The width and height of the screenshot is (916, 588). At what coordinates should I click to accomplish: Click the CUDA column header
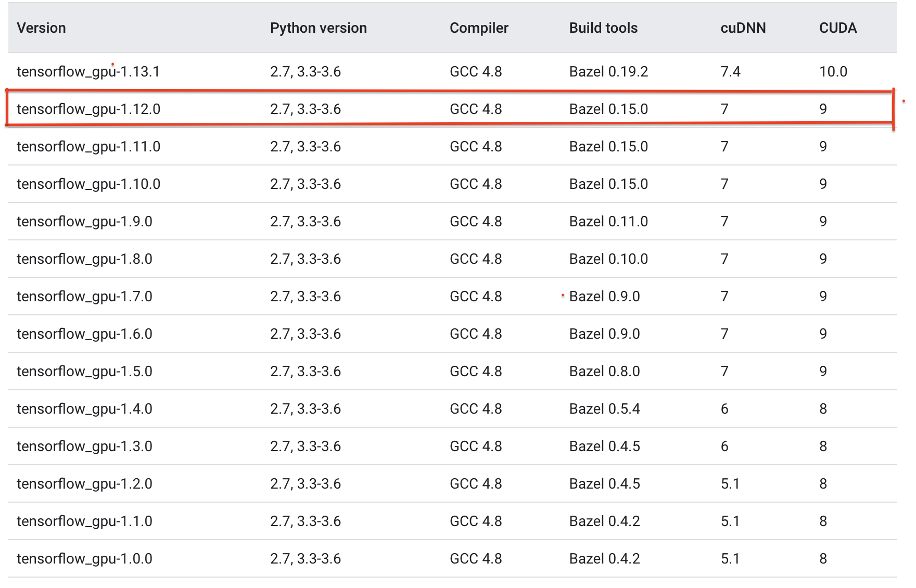coord(837,28)
